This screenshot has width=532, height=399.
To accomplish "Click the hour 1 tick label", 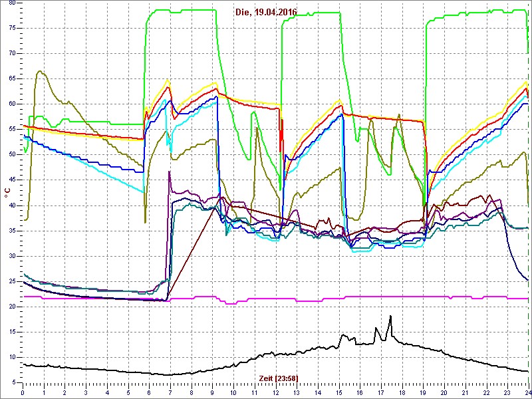I will (44, 392).
